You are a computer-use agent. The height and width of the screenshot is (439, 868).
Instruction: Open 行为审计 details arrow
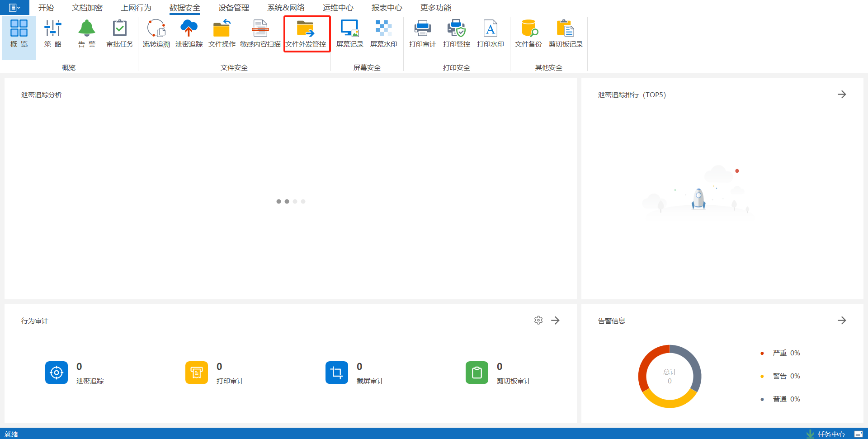[556, 320]
